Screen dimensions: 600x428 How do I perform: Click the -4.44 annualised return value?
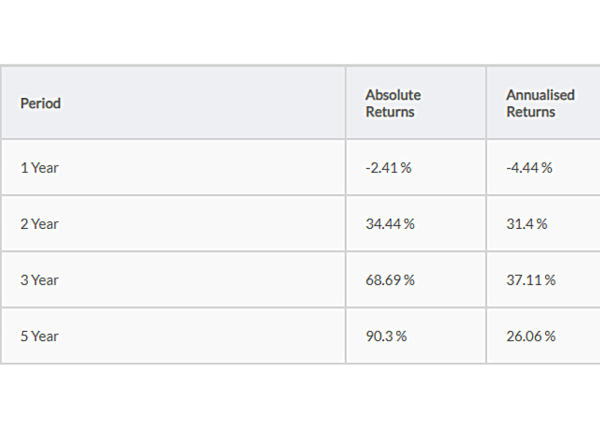pyautogui.click(x=523, y=168)
